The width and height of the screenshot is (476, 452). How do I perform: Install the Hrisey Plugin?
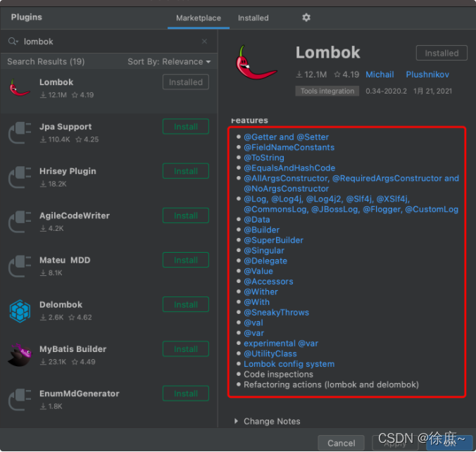186,171
